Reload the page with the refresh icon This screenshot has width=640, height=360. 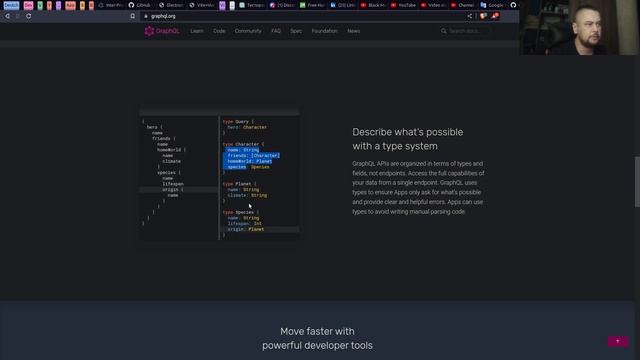(x=29, y=16)
